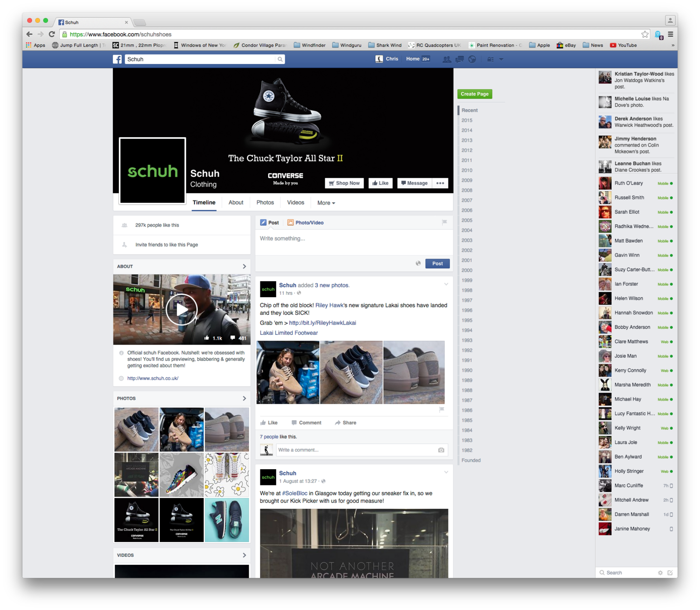Open messages icon in top bar
700x610 pixels.
tap(460, 59)
